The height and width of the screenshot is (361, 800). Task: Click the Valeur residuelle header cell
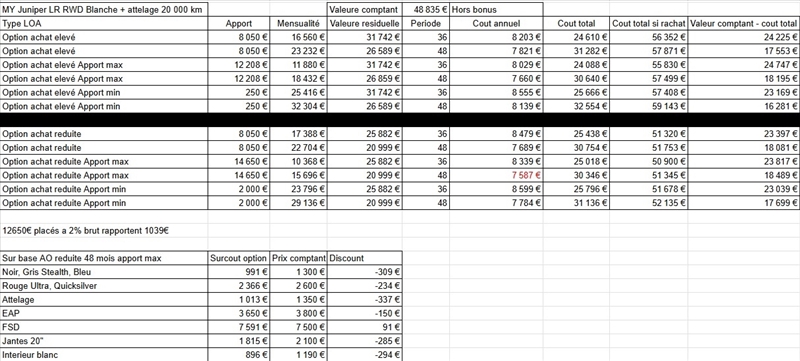click(x=364, y=23)
